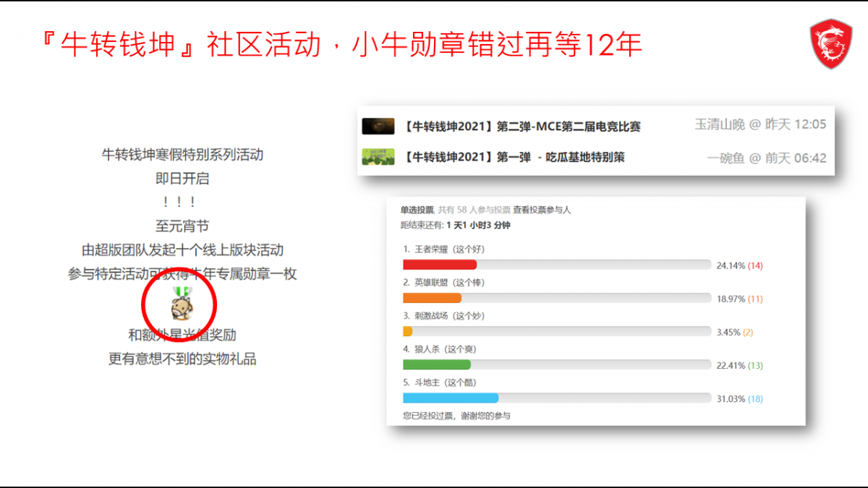Click the 距结束还有 countdown text
Viewport: 868px width, 488px height.
click(456, 225)
